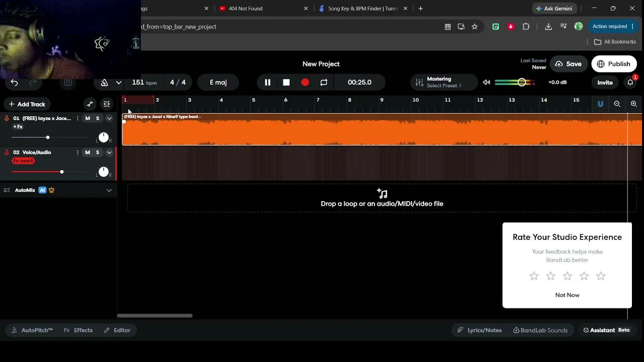Edit the 151 bpm tempo field
This screenshot has width=644, height=362.
click(144, 82)
